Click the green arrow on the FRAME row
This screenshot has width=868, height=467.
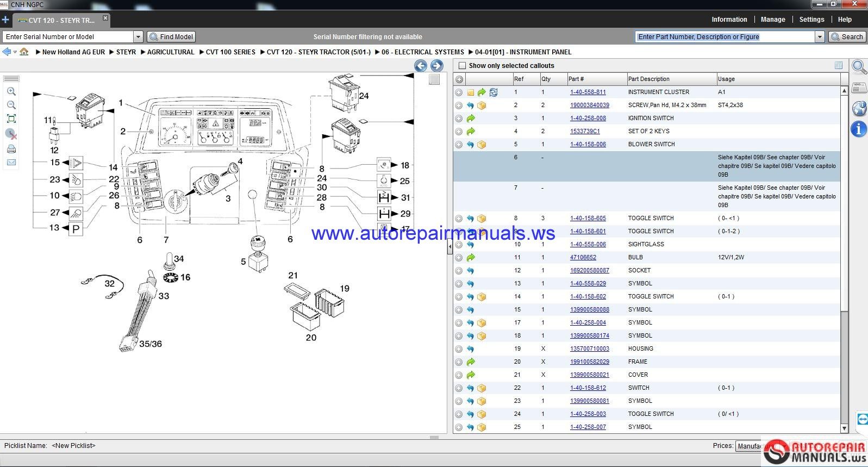click(471, 362)
